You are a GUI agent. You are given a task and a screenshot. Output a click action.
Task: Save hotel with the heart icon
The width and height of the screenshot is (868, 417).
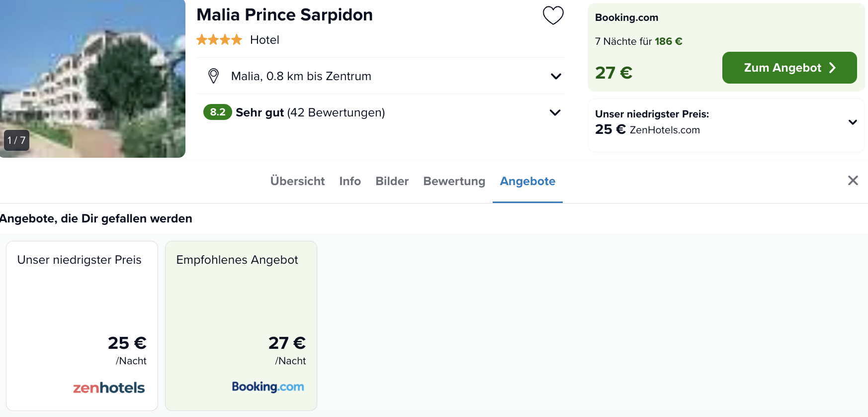pos(553,15)
